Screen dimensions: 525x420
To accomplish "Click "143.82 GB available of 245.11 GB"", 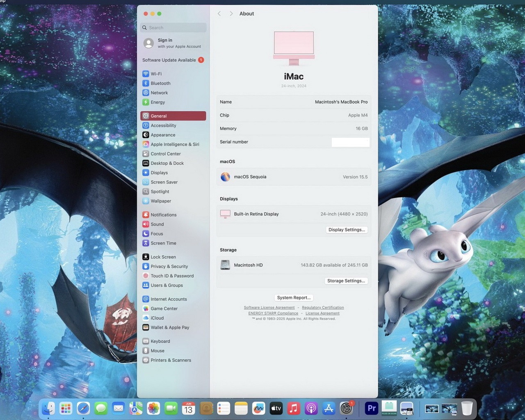I will click(x=334, y=265).
